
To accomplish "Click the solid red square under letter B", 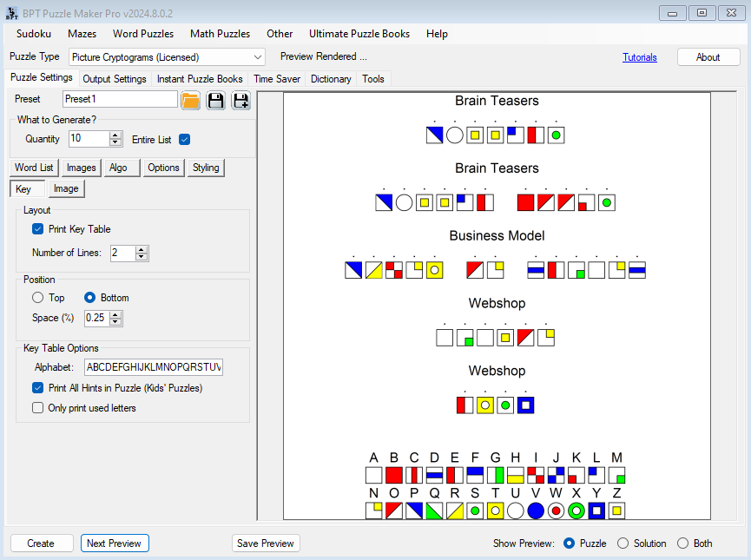I will 394,476.
